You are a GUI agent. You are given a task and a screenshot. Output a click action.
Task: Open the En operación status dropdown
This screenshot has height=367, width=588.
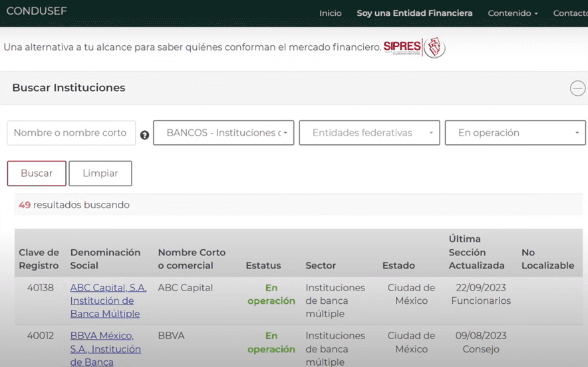[x=515, y=133]
